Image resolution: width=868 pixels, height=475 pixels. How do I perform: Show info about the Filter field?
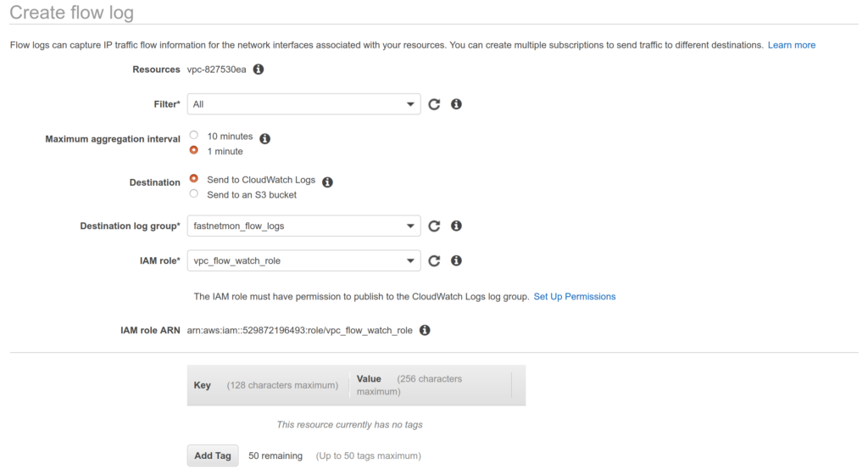[x=456, y=104]
